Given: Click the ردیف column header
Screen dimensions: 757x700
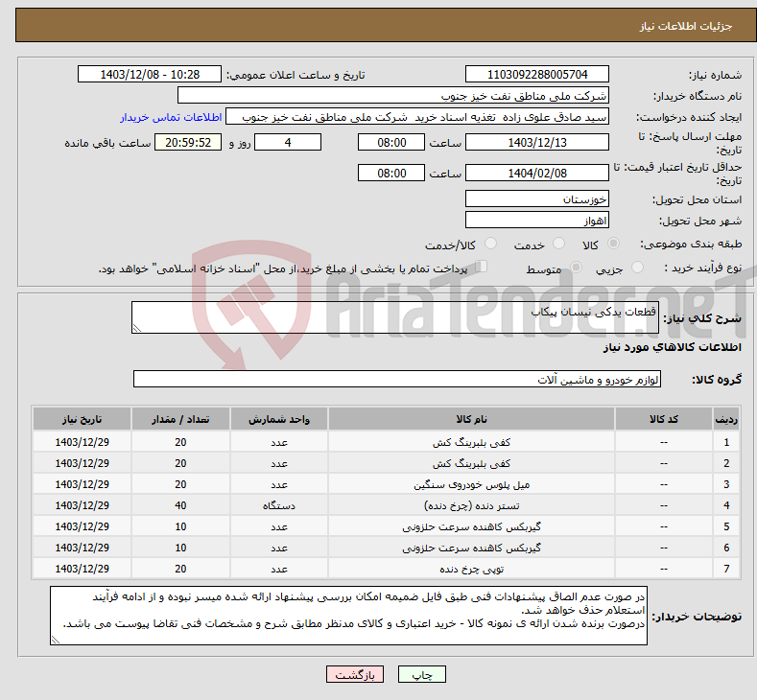Looking at the screenshot, I should click(x=726, y=419).
